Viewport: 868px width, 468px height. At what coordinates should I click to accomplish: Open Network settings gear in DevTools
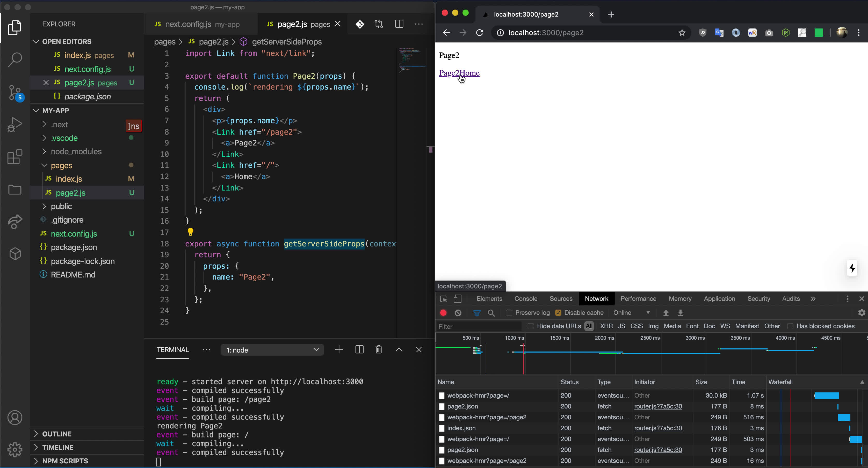862,313
